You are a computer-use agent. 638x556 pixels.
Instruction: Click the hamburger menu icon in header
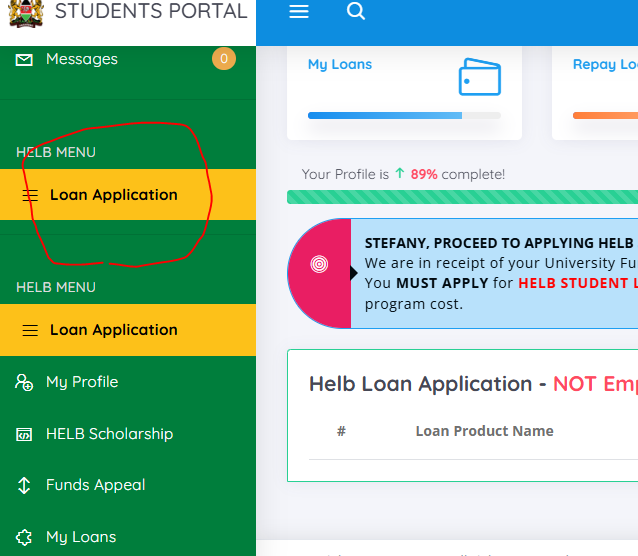[298, 12]
